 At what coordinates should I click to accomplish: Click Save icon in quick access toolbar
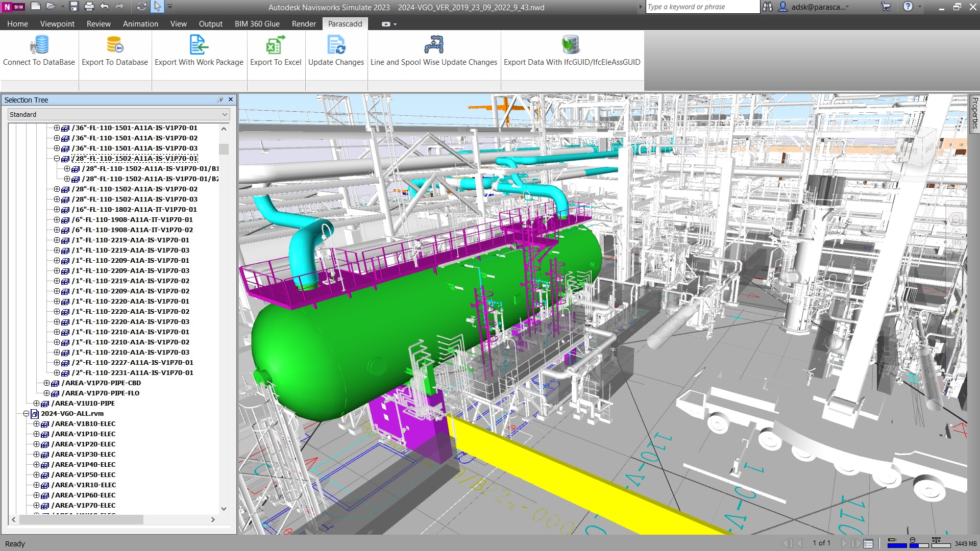coord(73,7)
